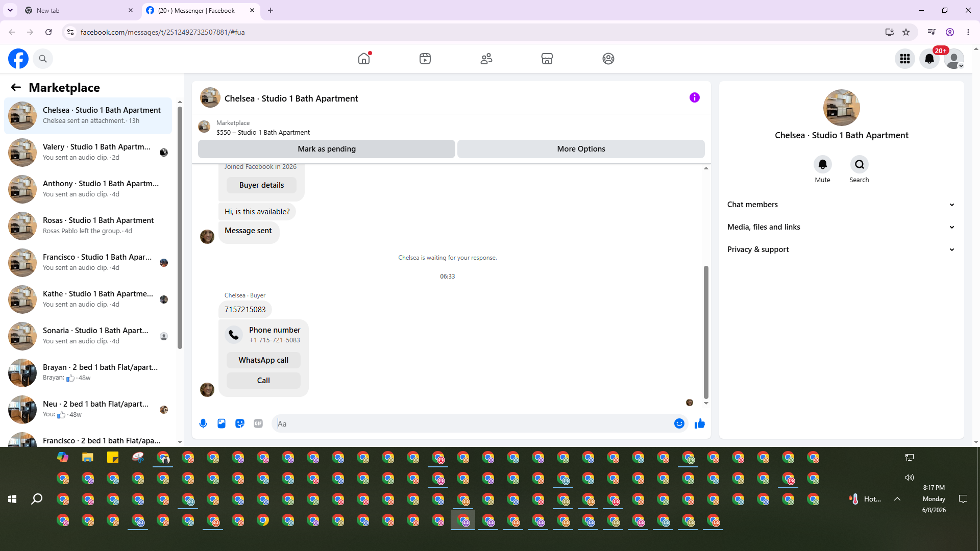Install app icon in the address bar
This screenshot has width=980, height=551.
click(x=890, y=32)
